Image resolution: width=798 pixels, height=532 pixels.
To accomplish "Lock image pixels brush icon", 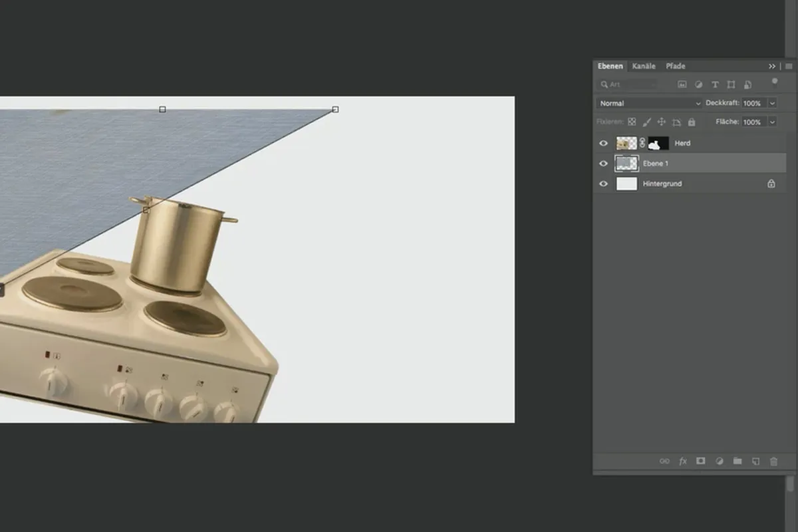I will tap(646, 122).
